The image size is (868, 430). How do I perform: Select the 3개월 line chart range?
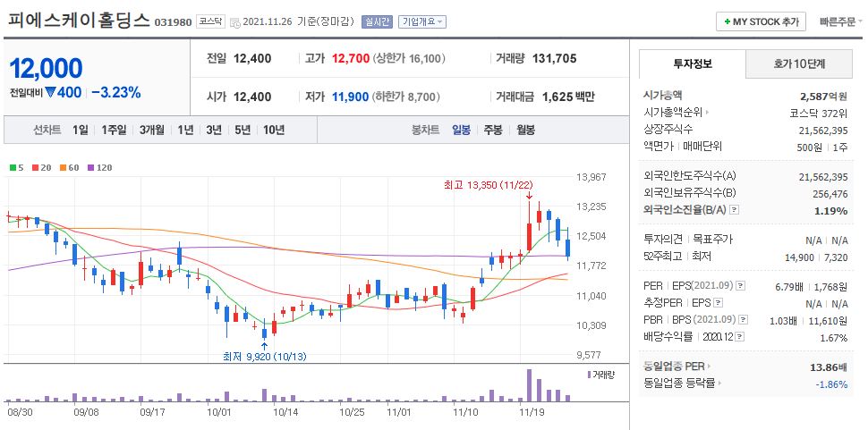[x=152, y=130]
